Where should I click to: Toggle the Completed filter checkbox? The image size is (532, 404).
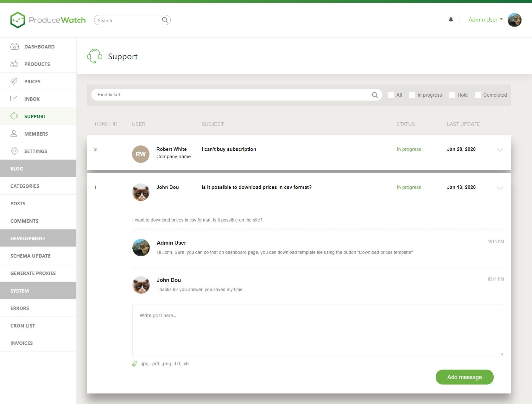pyautogui.click(x=478, y=95)
